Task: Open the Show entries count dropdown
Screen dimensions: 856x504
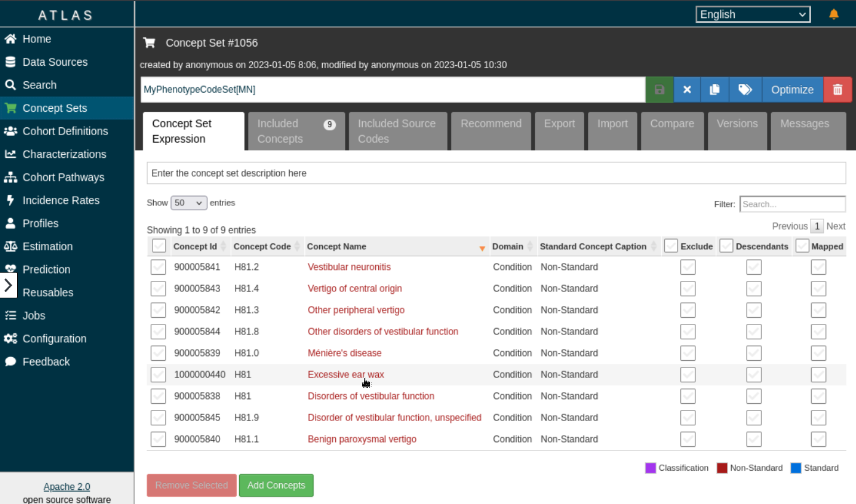Action: 189,203
